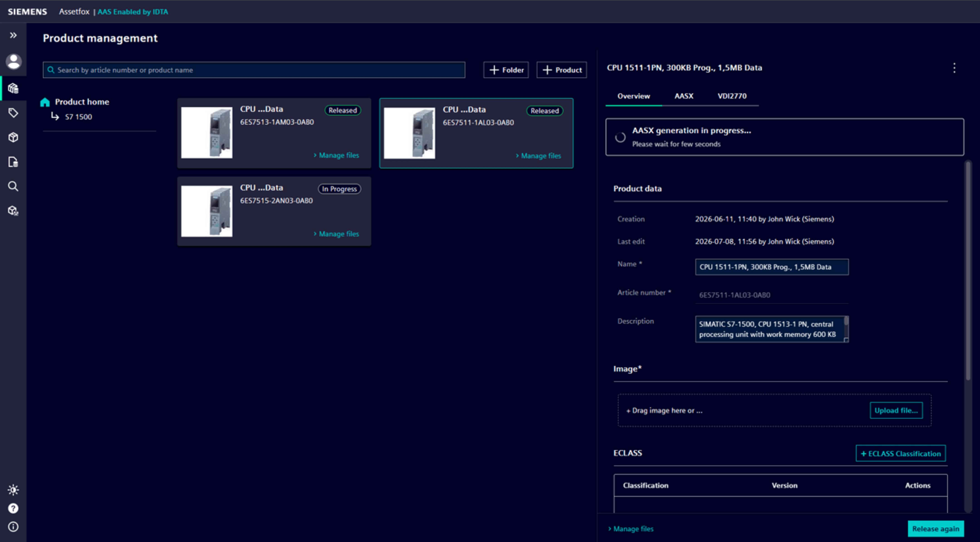Click Released badge on 6ES7511 card

pyautogui.click(x=545, y=111)
